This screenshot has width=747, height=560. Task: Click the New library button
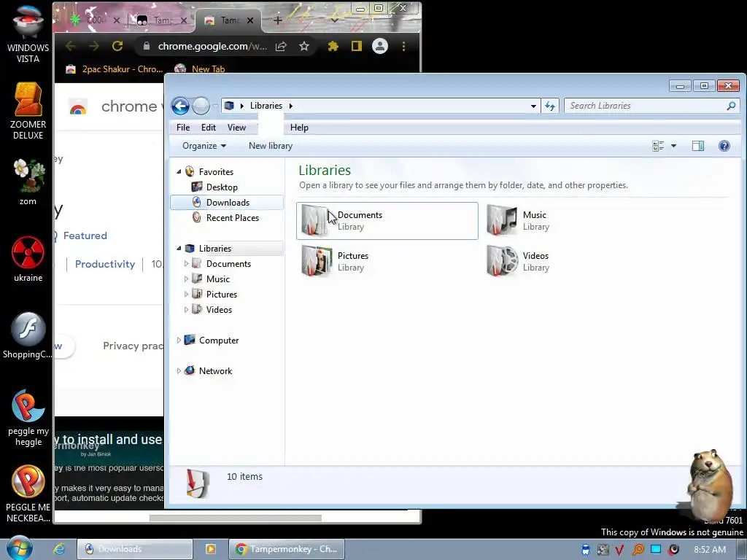271,146
